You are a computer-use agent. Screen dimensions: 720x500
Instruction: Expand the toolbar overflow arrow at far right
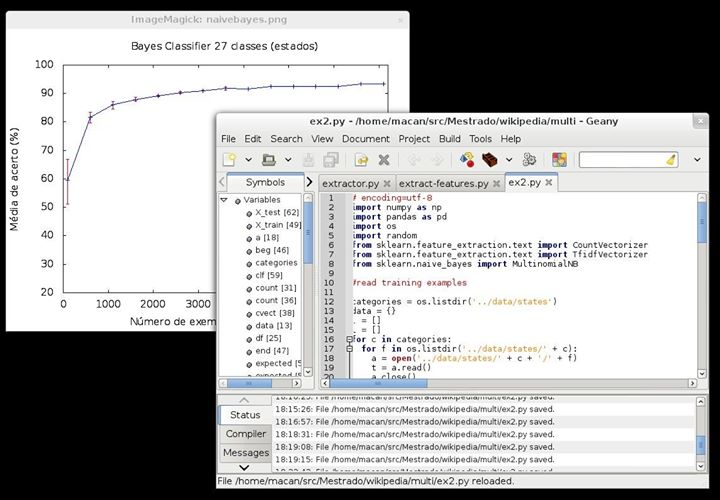pyautogui.click(x=697, y=159)
